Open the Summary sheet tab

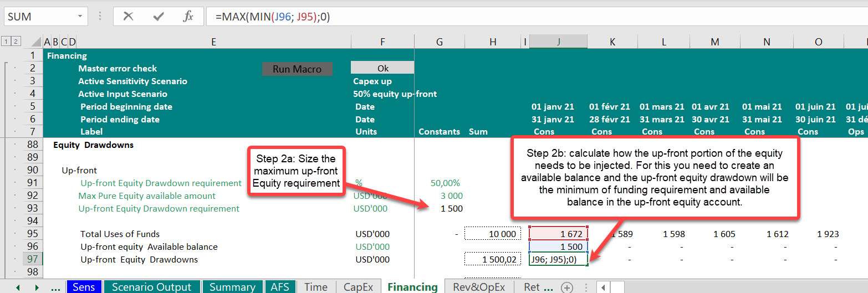coord(232,286)
